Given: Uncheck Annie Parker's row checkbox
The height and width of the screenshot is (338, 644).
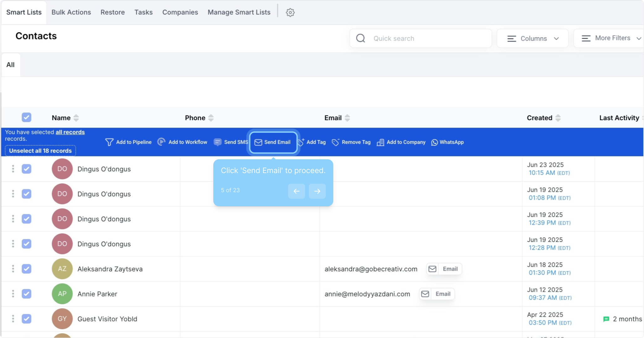Looking at the screenshot, I should (x=27, y=294).
